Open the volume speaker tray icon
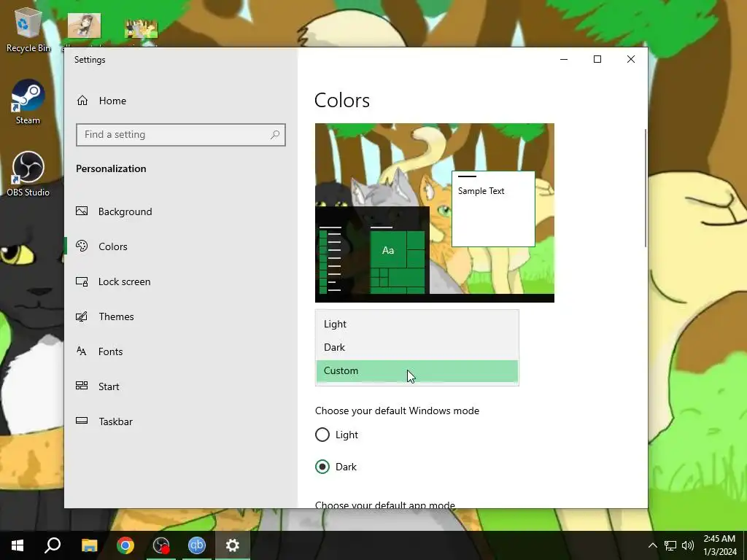 [688, 545]
